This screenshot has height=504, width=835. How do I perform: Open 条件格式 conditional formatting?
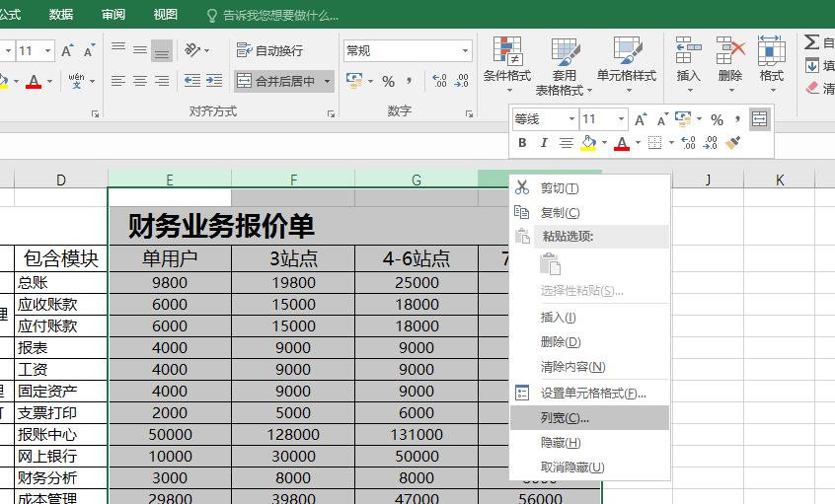(x=507, y=65)
